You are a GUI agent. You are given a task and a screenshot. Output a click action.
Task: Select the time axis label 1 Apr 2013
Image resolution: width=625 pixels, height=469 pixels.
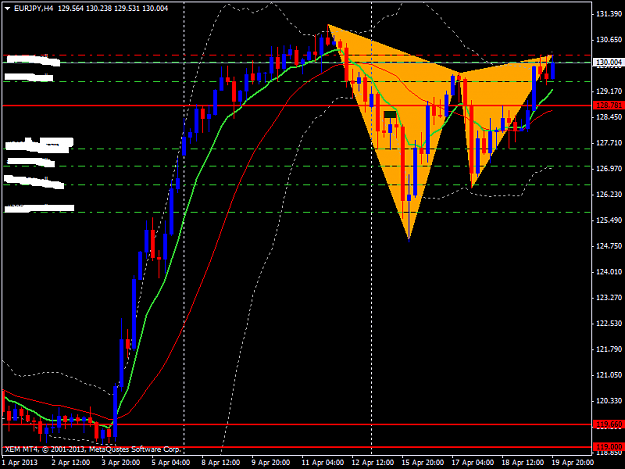20,462
